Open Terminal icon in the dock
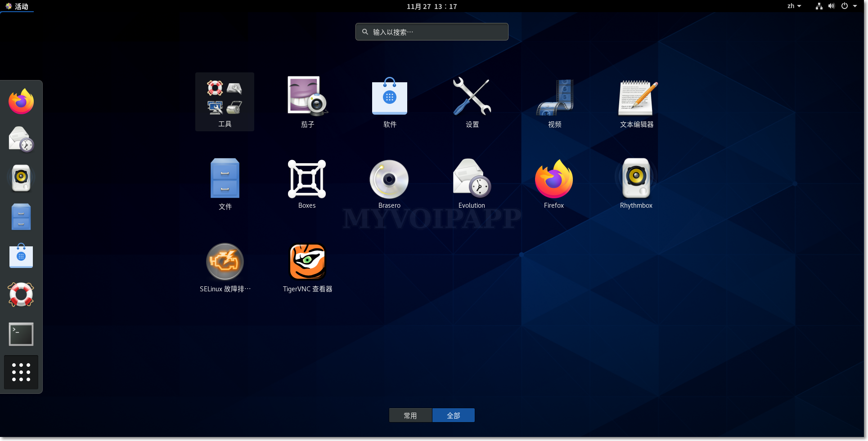The width and height of the screenshot is (868, 441). 21,334
